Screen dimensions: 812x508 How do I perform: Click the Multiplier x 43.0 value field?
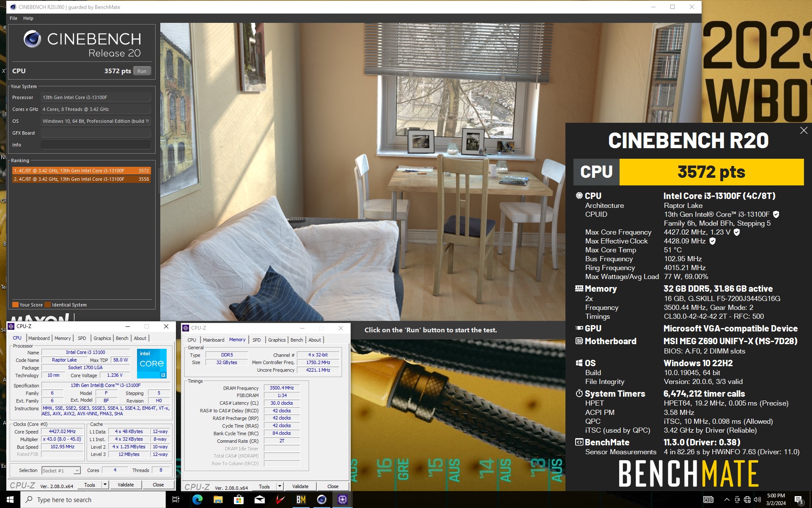(62, 439)
